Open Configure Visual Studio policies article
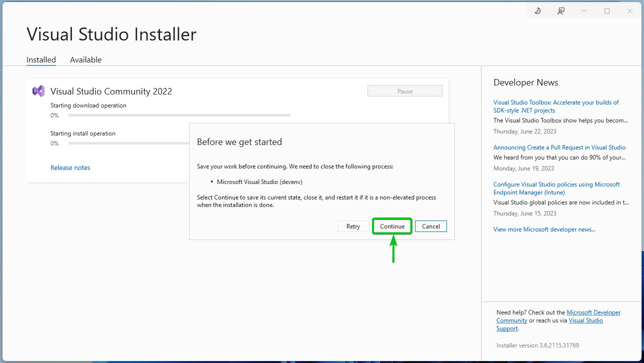 [556, 188]
